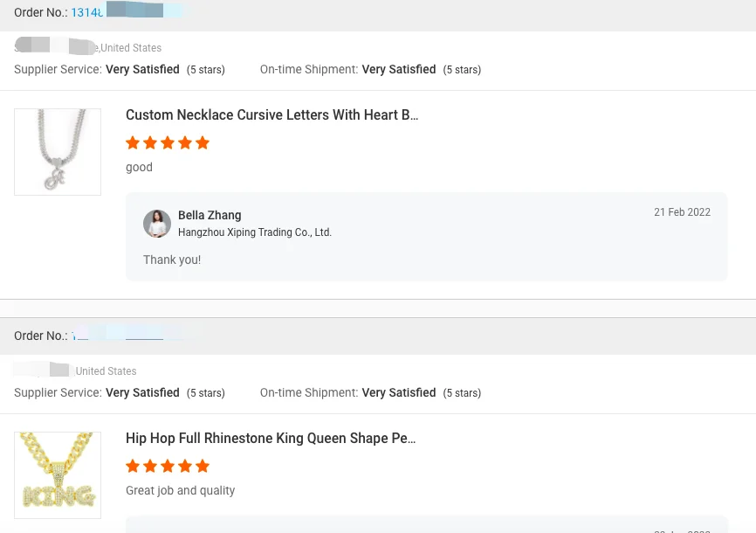Click first review's blurred buyer name
Viewport: 756px width, 533px height.
(56, 46)
